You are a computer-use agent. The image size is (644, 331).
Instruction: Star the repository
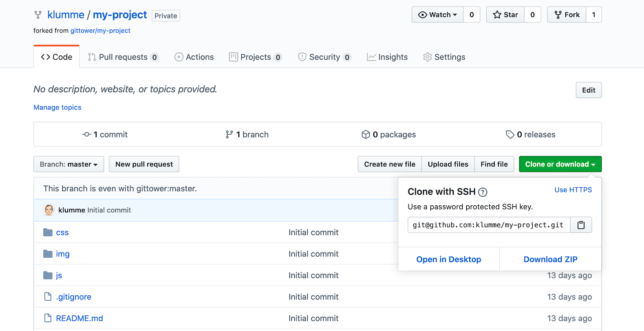[505, 15]
